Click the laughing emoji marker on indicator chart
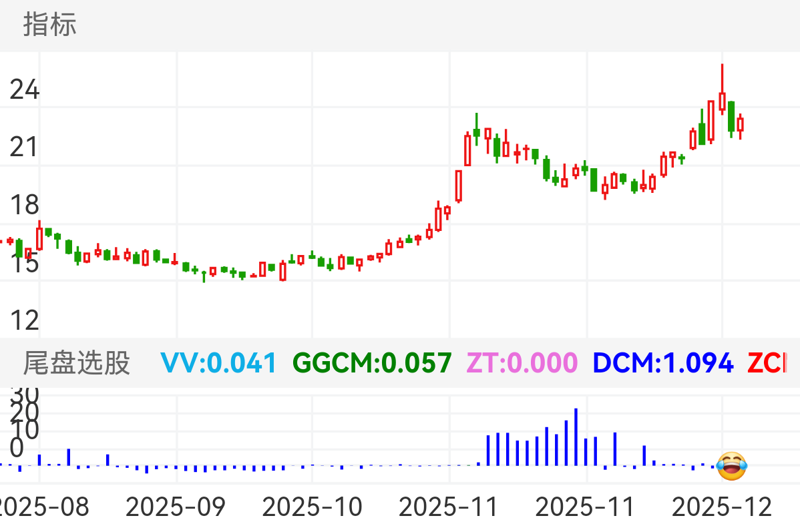The image size is (800, 532). (731, 465)
